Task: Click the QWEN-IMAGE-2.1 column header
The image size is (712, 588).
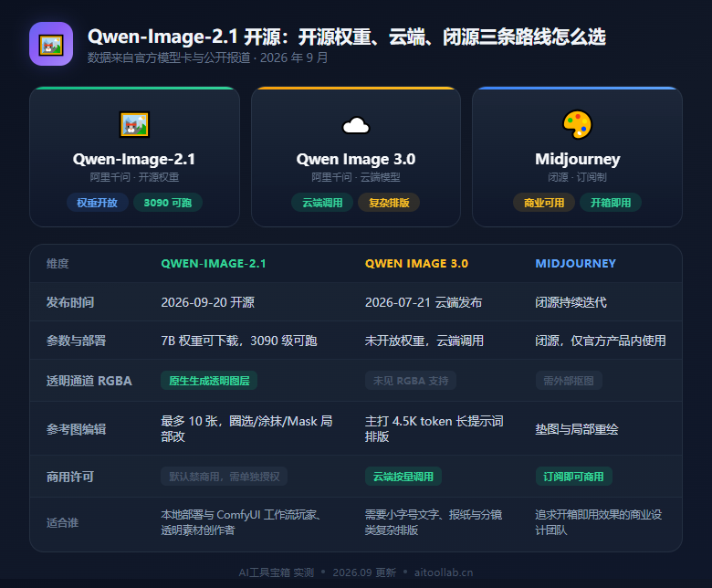Action: (x=214, y=263)
